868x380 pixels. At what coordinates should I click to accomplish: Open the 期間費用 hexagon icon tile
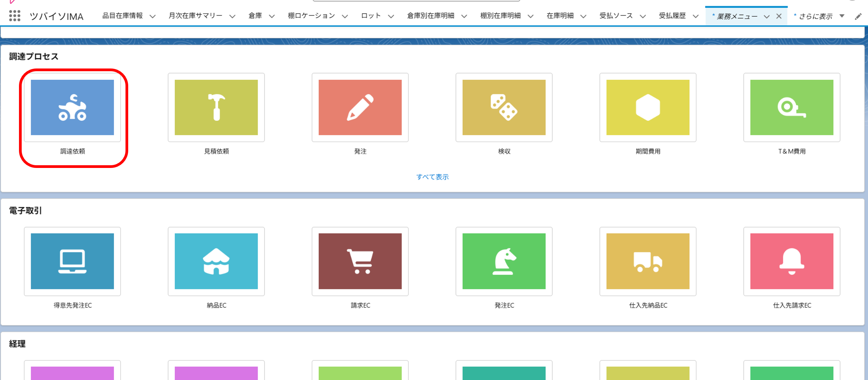click(x=648, y=107)
